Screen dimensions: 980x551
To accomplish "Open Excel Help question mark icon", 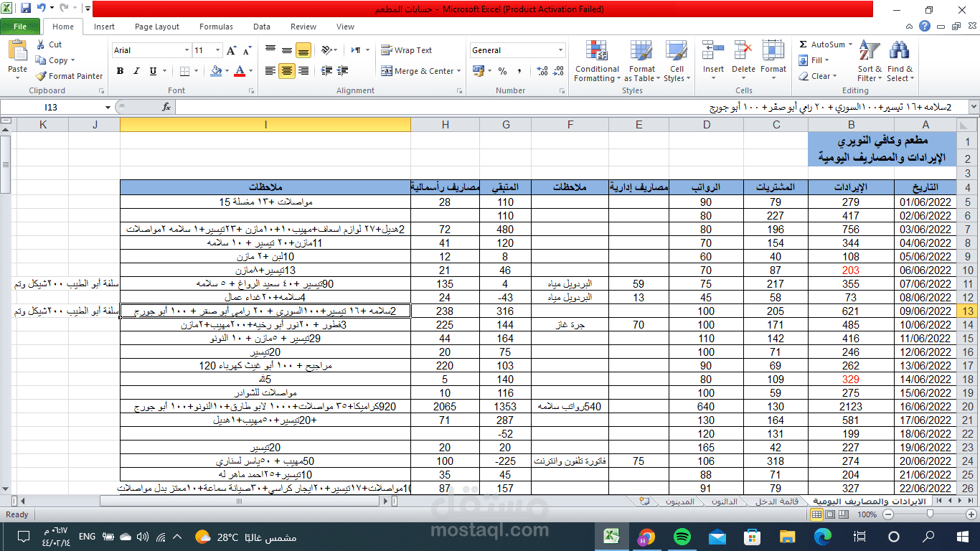I will click(925, 27).
